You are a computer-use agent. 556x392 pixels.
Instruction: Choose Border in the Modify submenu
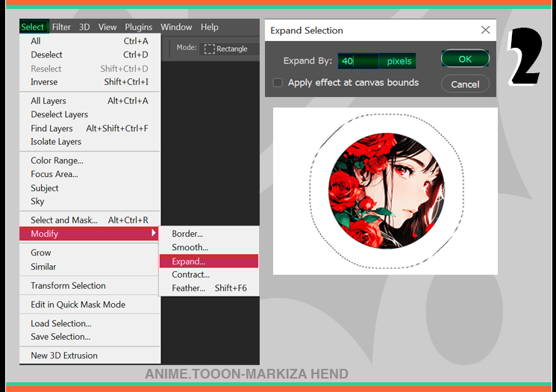pos(209,234)
